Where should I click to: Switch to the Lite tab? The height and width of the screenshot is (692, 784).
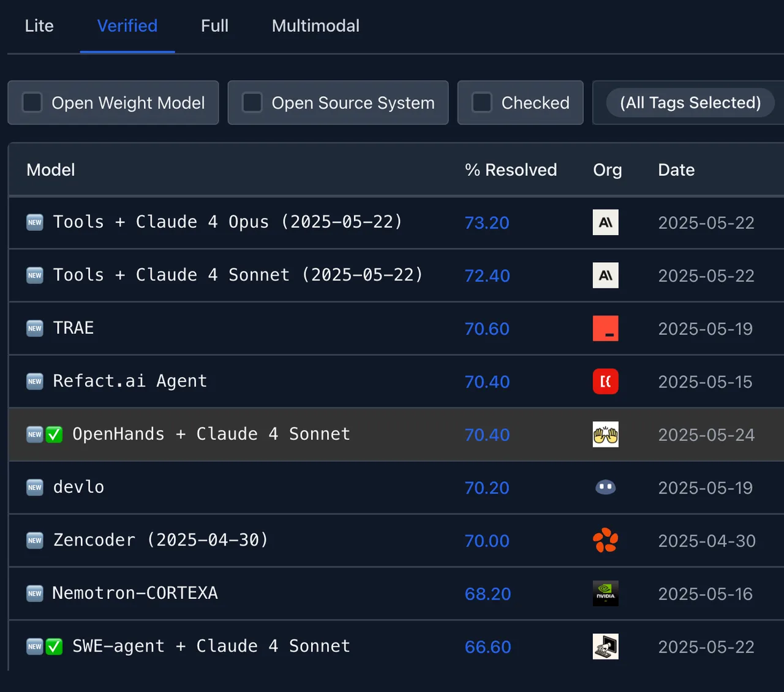point(39,26)
